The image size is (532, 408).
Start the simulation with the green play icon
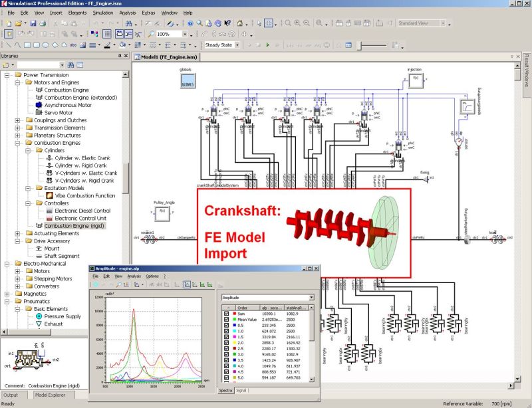pyautogui.click(x=268, y=45)
